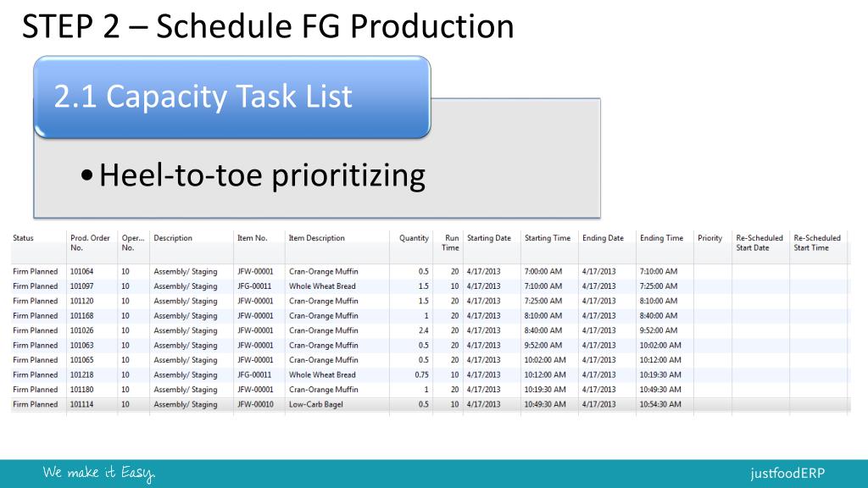Click the Whole Wheat Bread 101218 row
The width and height of the screenshot is (868, 488).
(x=431, y=374)
